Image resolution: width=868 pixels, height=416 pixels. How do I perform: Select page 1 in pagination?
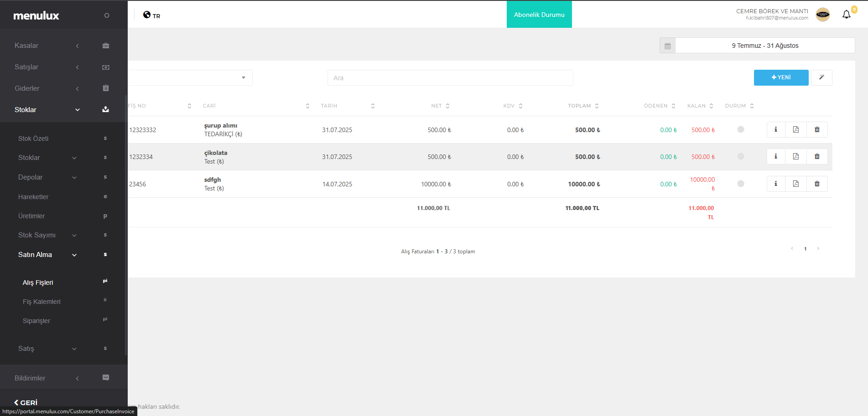(806, 249)
